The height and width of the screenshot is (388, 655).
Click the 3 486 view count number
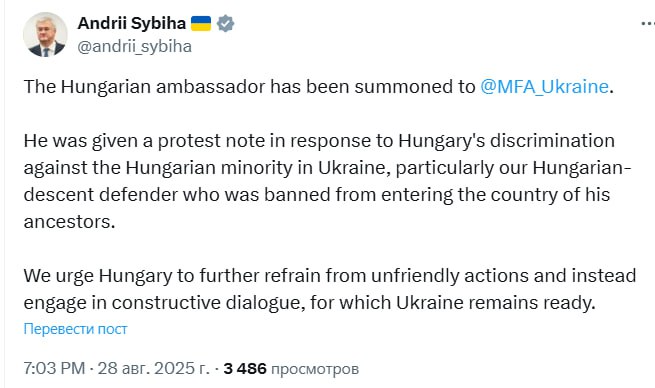click(x=245, y=369)
